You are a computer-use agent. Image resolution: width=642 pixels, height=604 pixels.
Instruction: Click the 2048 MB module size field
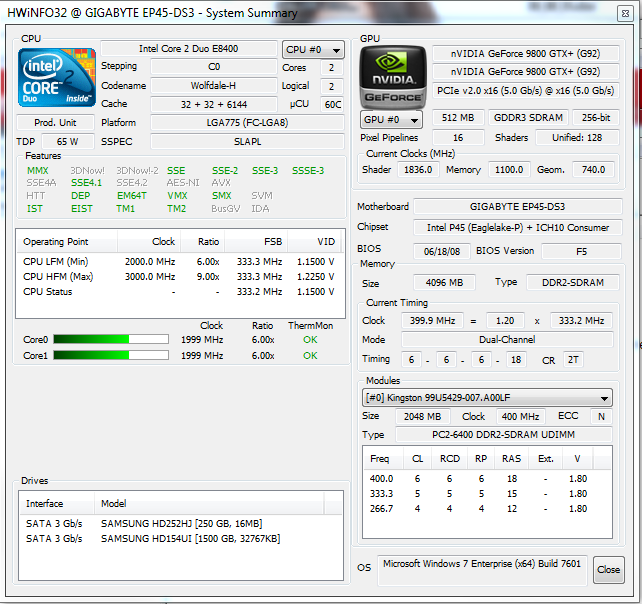[423, 416]
